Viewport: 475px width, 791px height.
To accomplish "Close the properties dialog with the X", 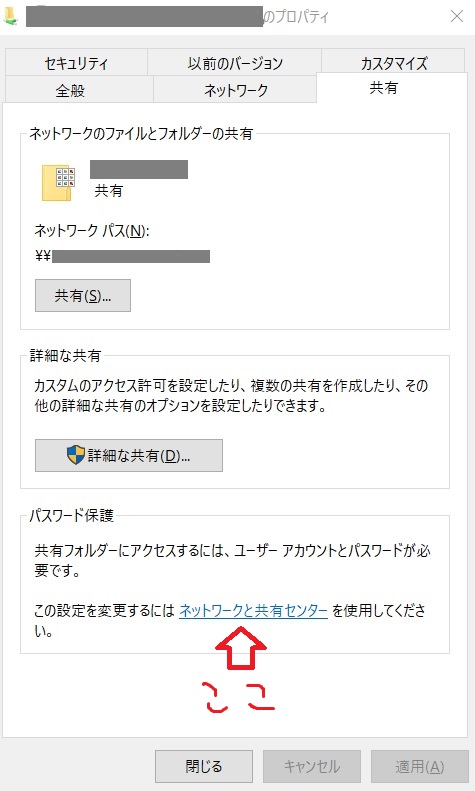I will pos(457,16).
